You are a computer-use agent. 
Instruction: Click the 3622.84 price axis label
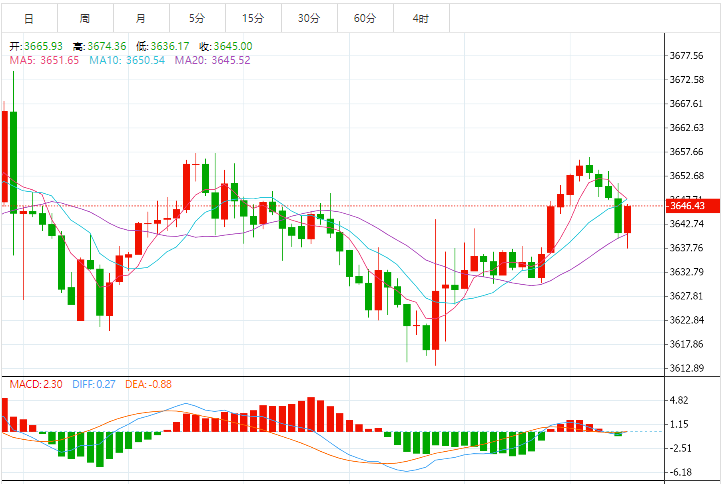click(687, 320)
